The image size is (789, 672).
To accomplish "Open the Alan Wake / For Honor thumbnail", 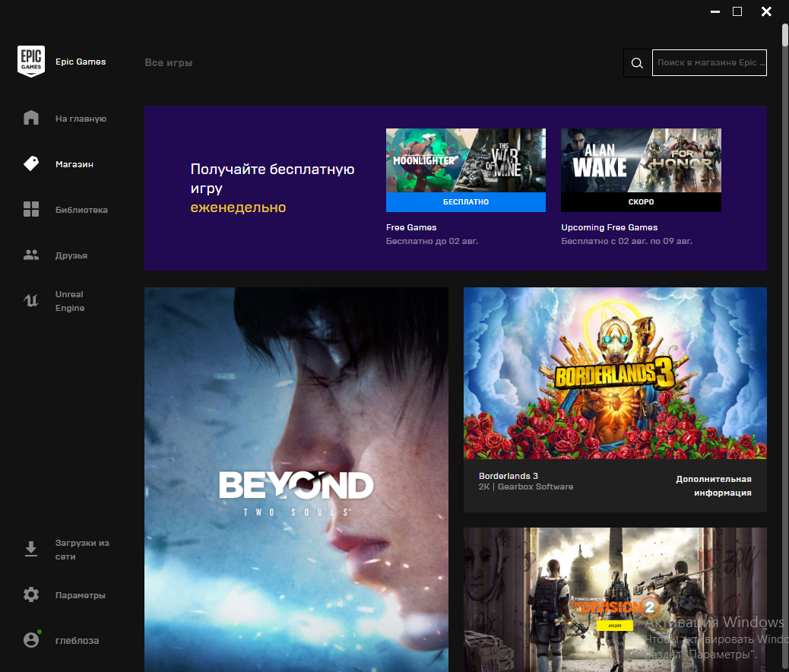I will click(x=641, y=160).
